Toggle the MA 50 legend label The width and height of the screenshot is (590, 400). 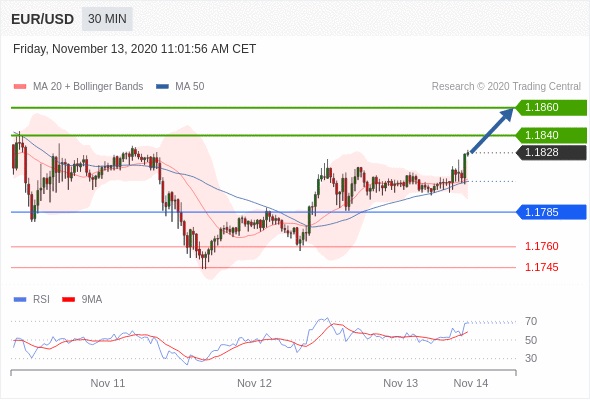click(x=190, y=87)
